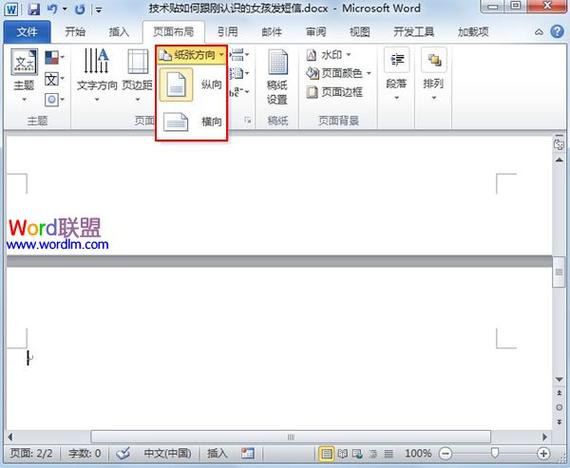Click the Redo icon in title bar
This screenshot has width=570, height=468.
[80, 9]
